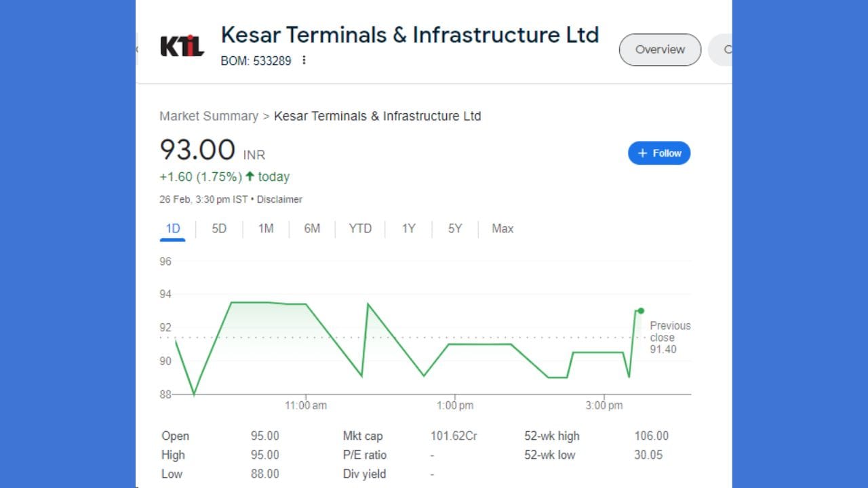868x488 pixels.
Task: Click the green up-arrow next to today
Action: [x=250, y=176]
